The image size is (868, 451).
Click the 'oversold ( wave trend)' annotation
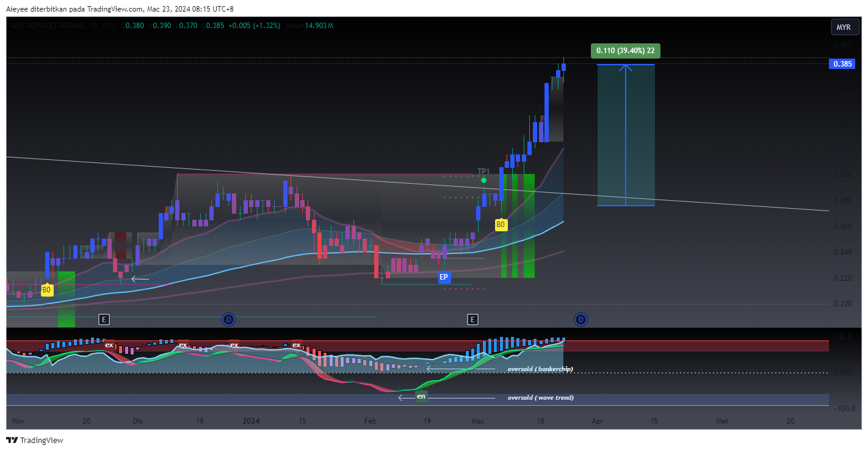[540, 398]
